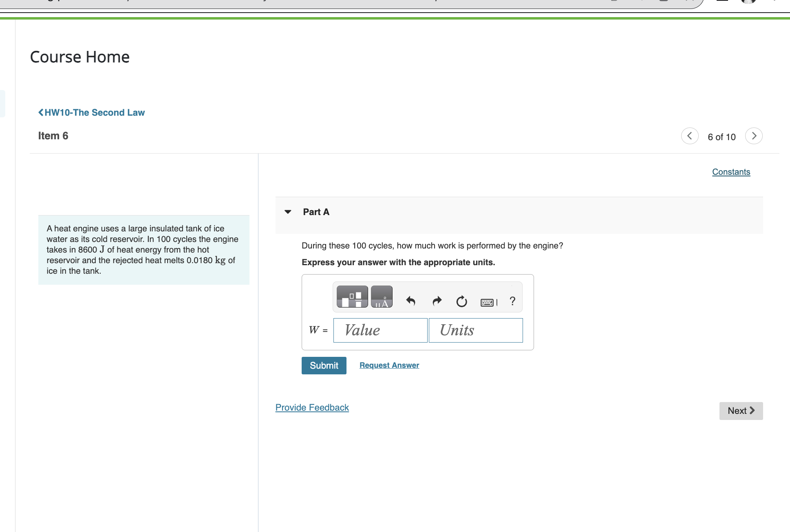Open Provide Feedback link
Viewport: 790px width, 532px height.
coord(312,408)
